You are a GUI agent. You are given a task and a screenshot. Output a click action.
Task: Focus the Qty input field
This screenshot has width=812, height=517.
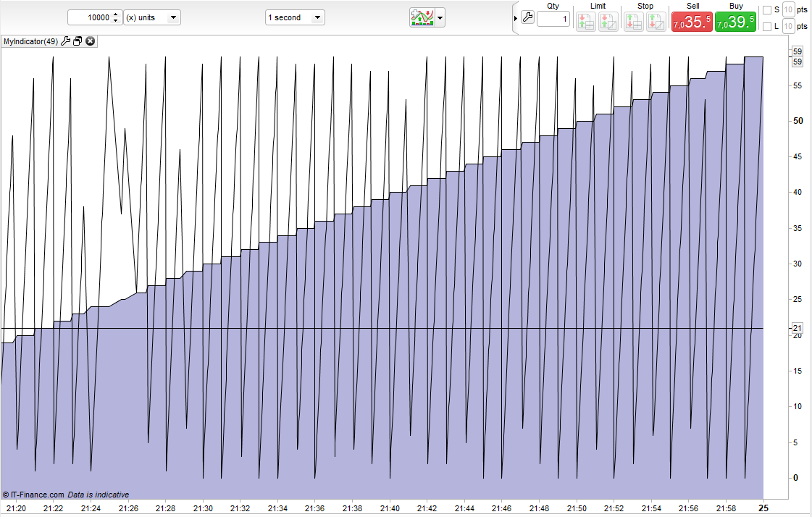(553, 19)
